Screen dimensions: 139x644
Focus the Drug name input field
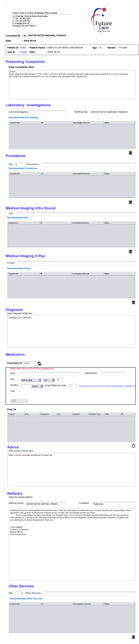click(50, 374)
